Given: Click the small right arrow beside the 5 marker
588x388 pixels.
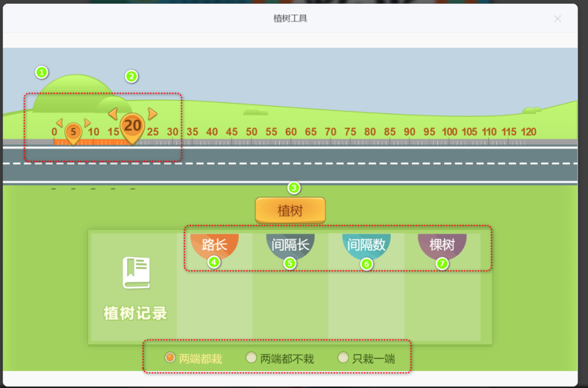Looking at the screenshot, I should click(87, 123).
